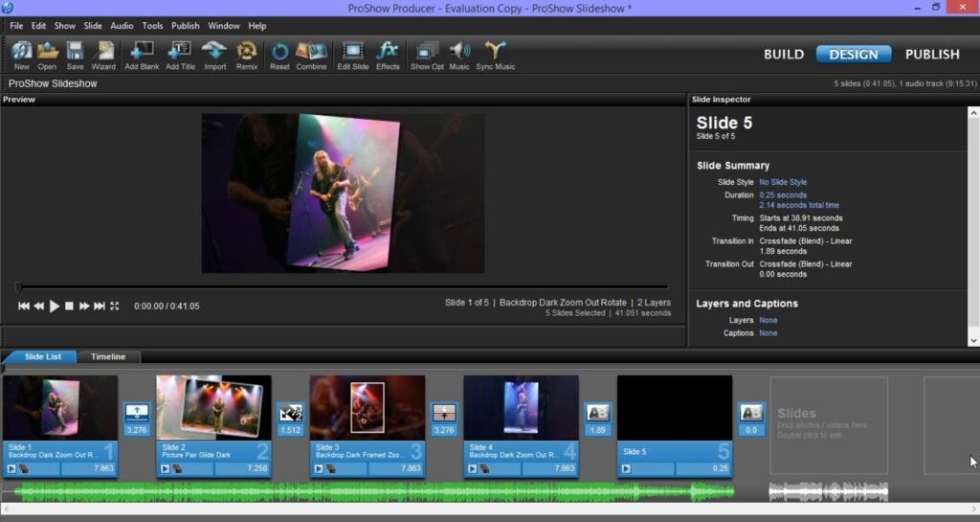Open the Music toolbar icon
The image size is (980, 522).
click(x=459, y=55)
